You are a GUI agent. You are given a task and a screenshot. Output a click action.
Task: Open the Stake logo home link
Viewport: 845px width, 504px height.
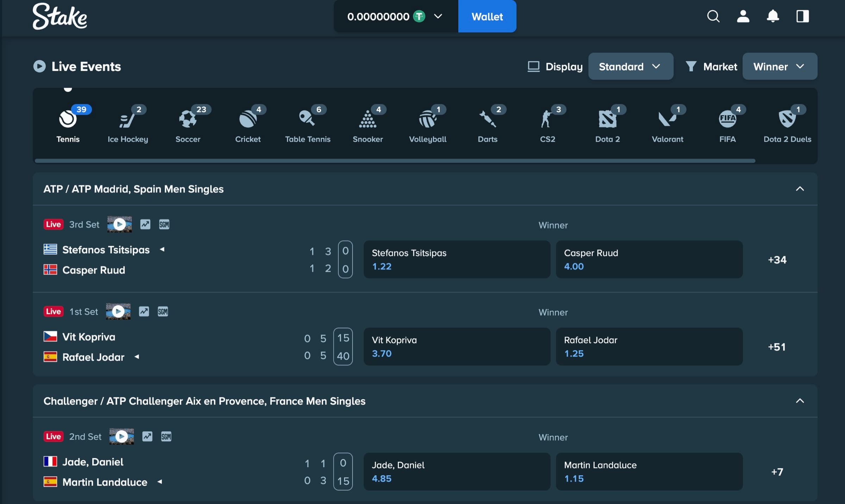coord(60,16)
